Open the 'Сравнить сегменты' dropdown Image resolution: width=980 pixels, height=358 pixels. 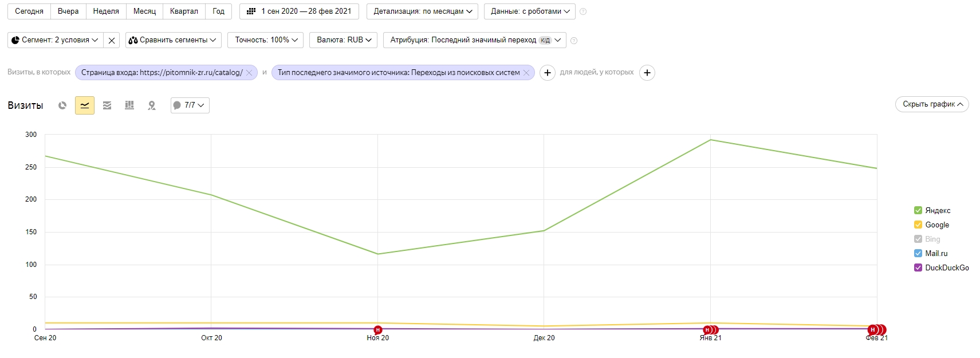(x=172, y=40)
